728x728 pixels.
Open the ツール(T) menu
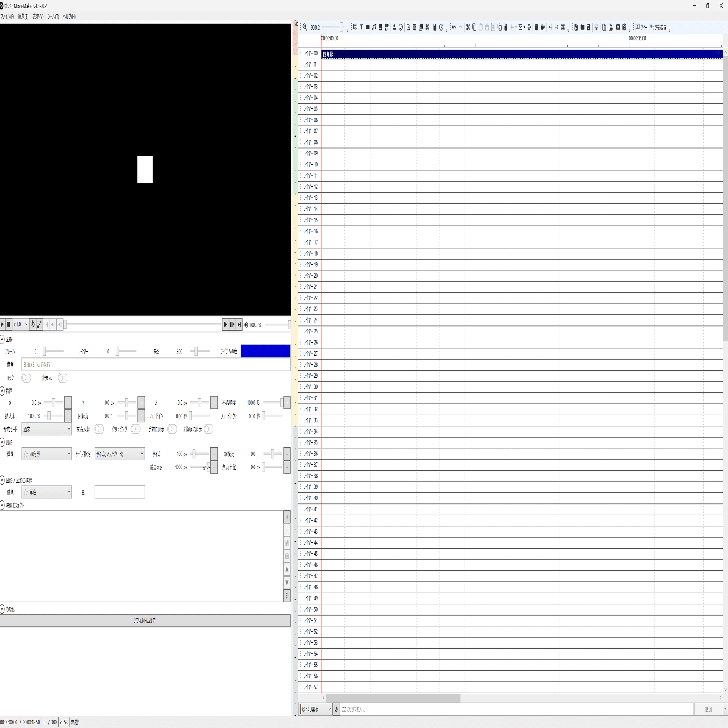(53, 17)
